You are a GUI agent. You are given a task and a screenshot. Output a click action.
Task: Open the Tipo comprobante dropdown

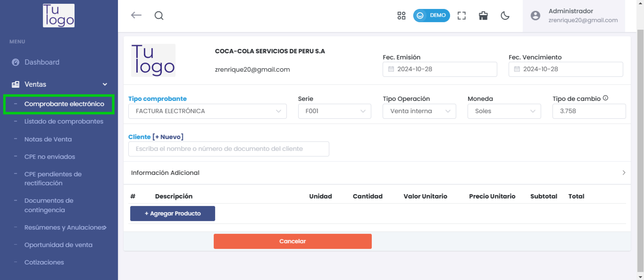point(278,111)
